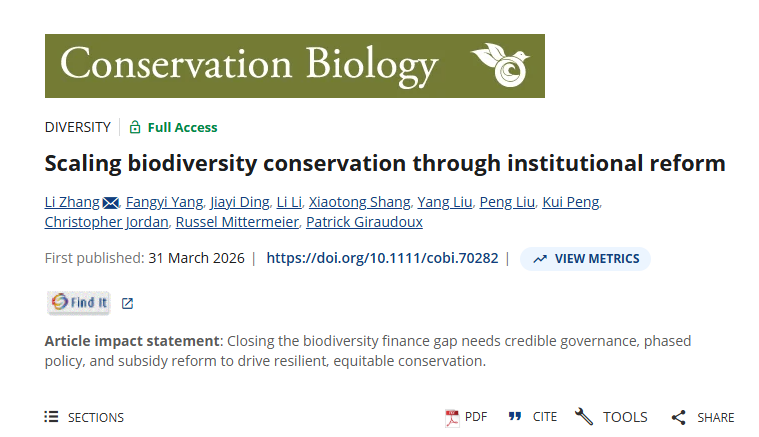Click the external link icon beside Find It
The image size is (759, 437).
click(x=128, y=303)
